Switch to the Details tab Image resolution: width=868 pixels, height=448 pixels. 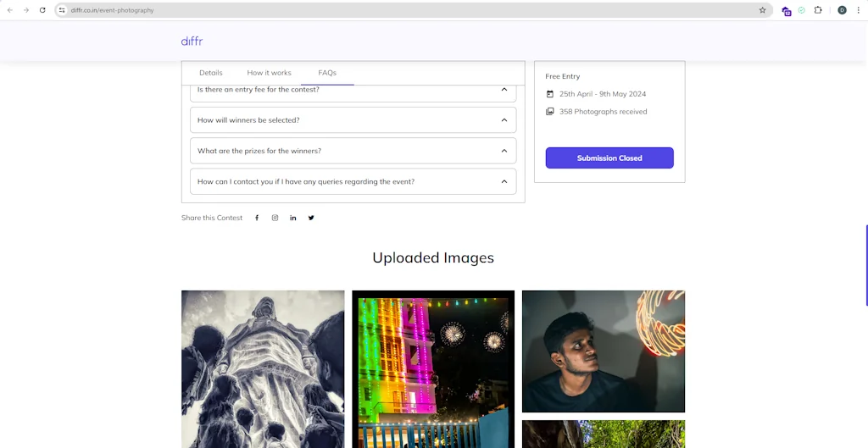pyautogui.click(x=211, y=73)
